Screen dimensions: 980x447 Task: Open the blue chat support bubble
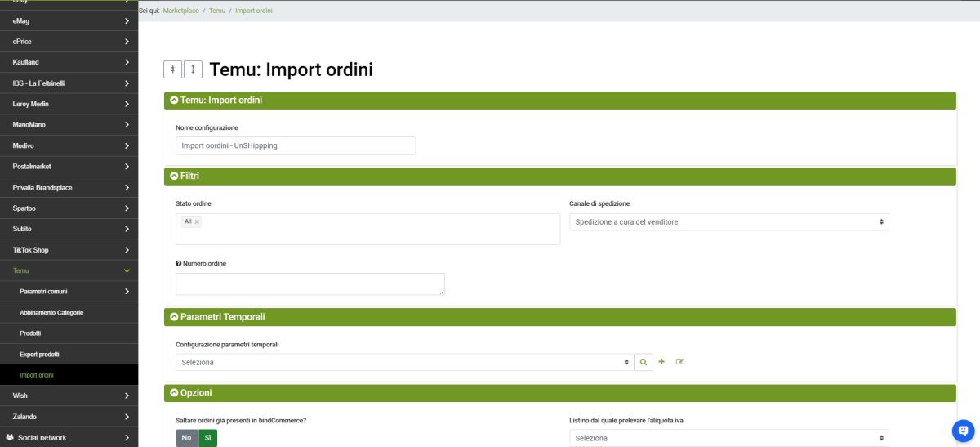964,430
